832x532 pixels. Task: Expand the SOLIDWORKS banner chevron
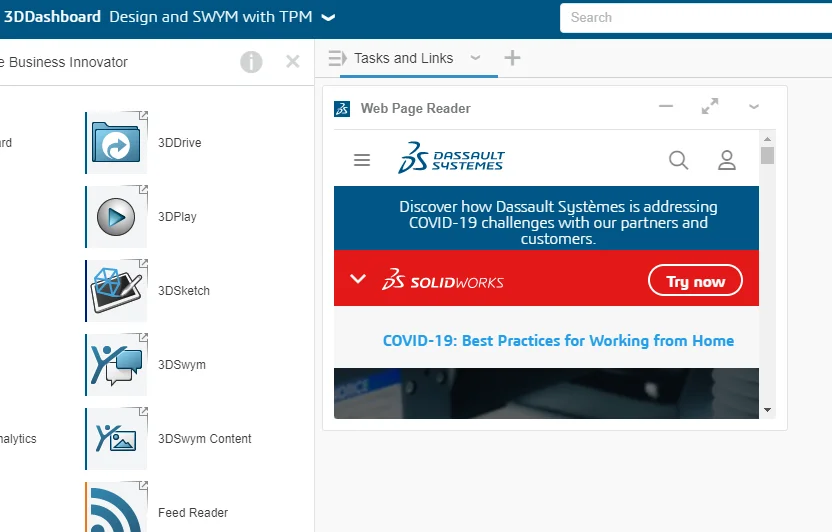coord(358,278)
